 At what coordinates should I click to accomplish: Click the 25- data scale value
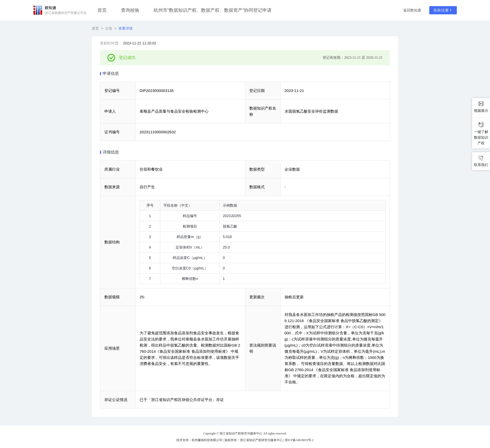pos(142,297)
